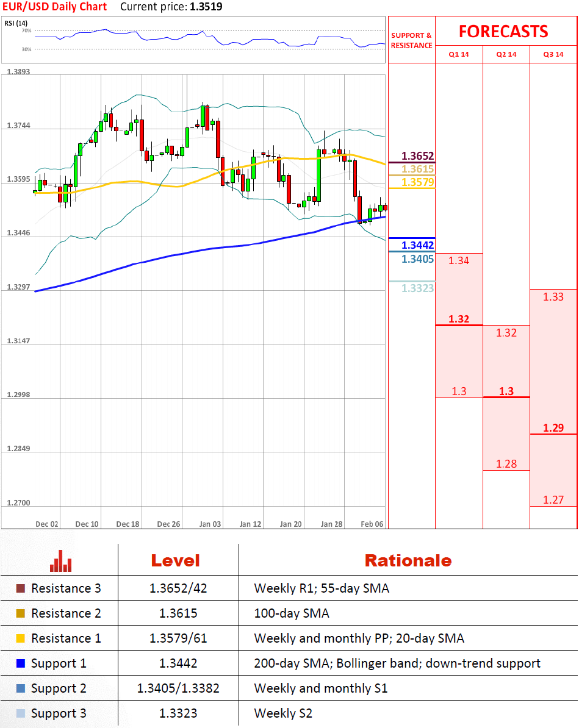This screenshot has height=728, width=579.
Task: Click the 1.3579 resistance level label
Action: (x=417, y=182)
